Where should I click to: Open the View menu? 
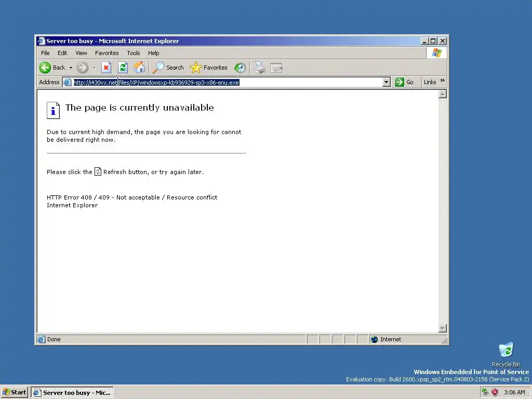(81, 53)
